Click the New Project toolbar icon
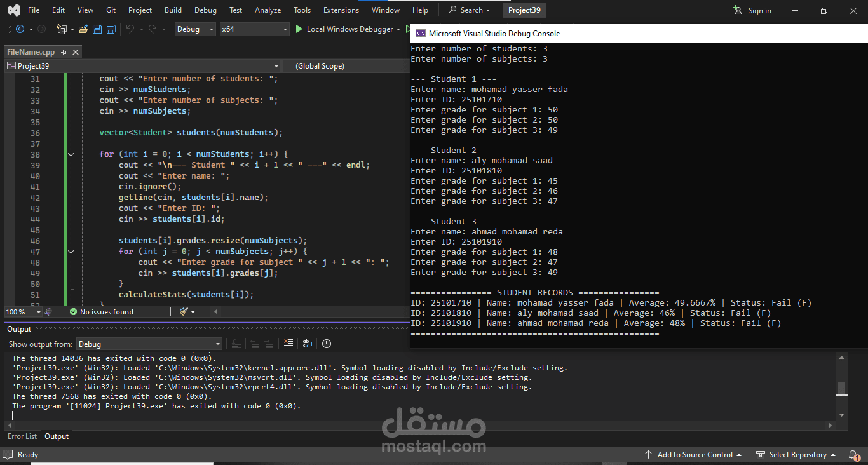This screenshot has height=465, width=868. point(62,29)
